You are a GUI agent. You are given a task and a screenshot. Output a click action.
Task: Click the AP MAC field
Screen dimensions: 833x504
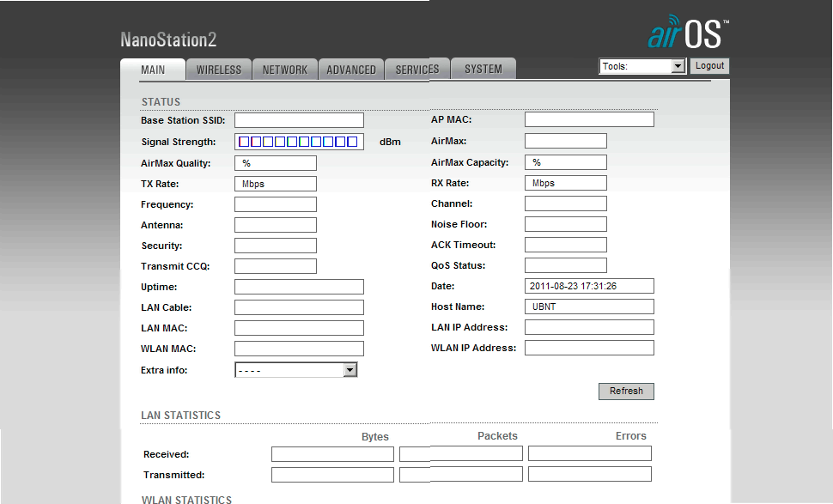(589, 120)
